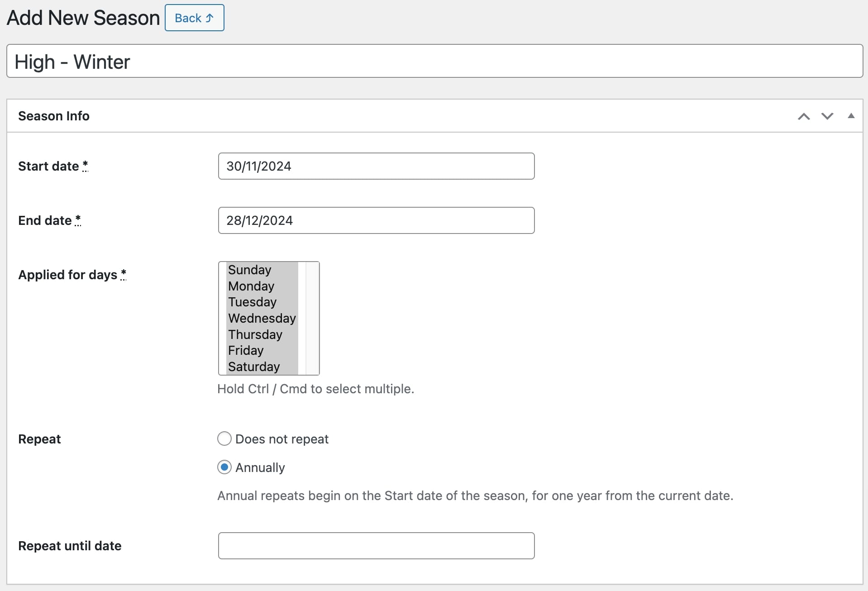The image size is (868, 591).
Task: Select Thursday in Applied for days list
Action: coord(262,335)
